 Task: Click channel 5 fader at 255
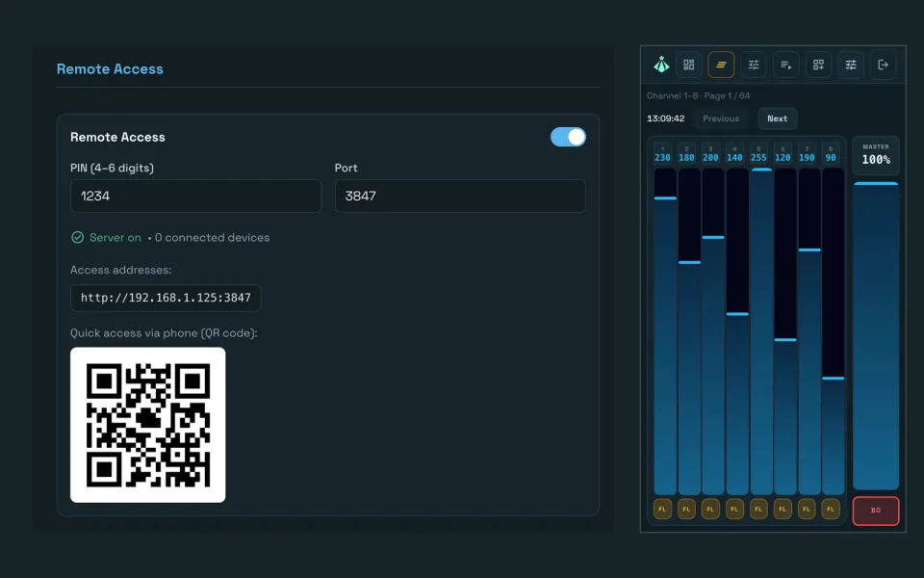(x=761, y=331)
